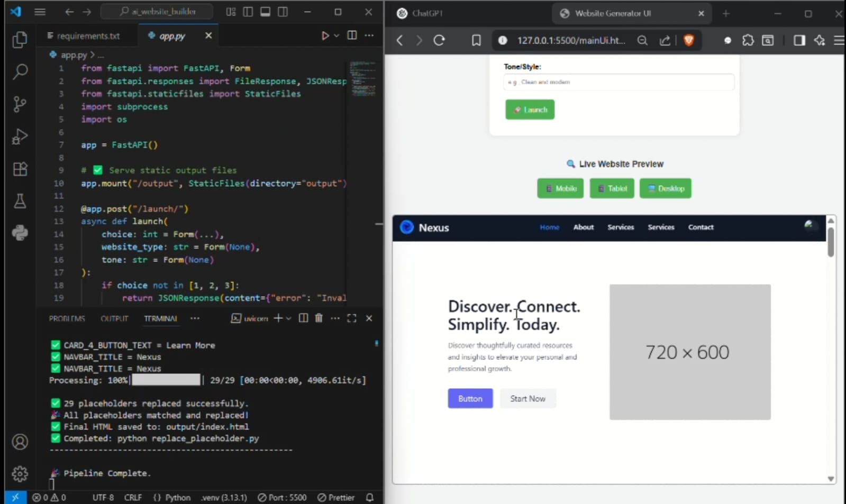Expand the run options dropdown arrow
Viewport: 846px width, 504px height.
(x=336, y=35)
